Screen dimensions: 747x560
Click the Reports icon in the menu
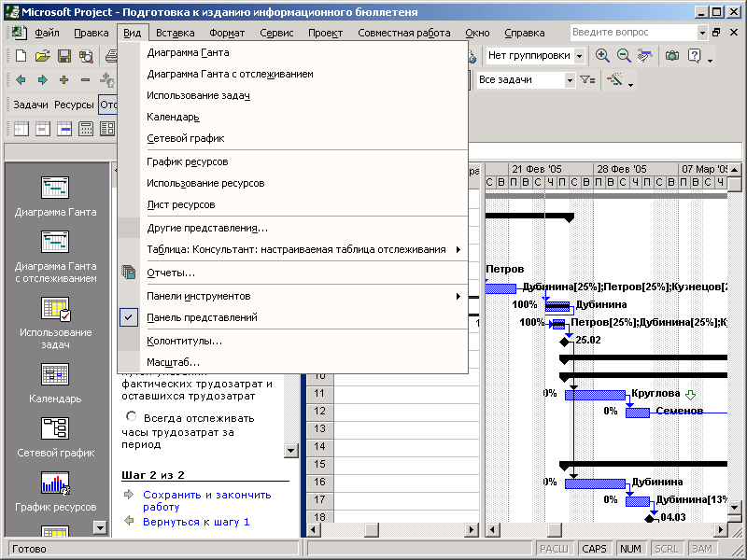(129, 273)
